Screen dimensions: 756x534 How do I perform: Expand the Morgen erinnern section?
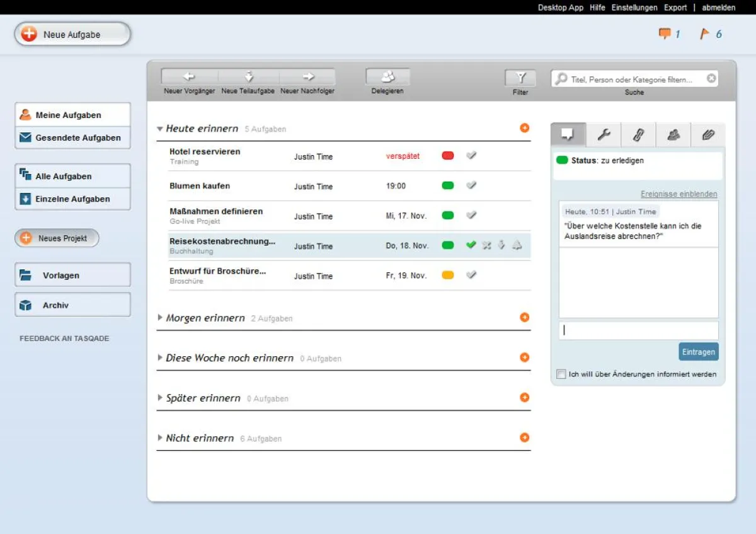[161, 318]
